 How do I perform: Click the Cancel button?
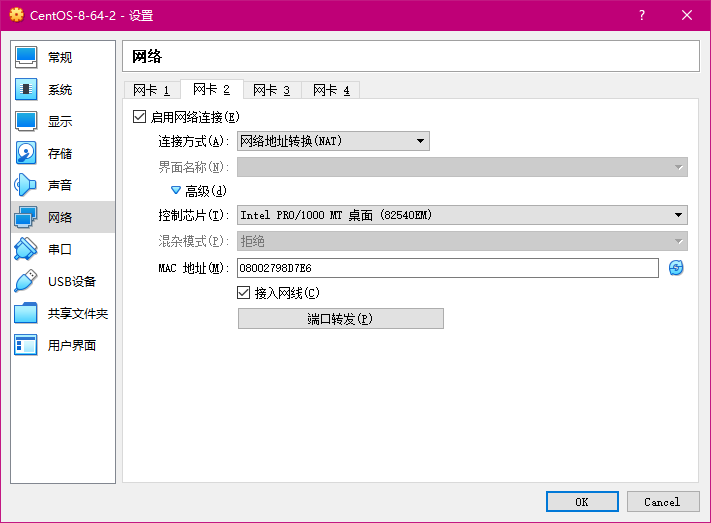(662, 502)
